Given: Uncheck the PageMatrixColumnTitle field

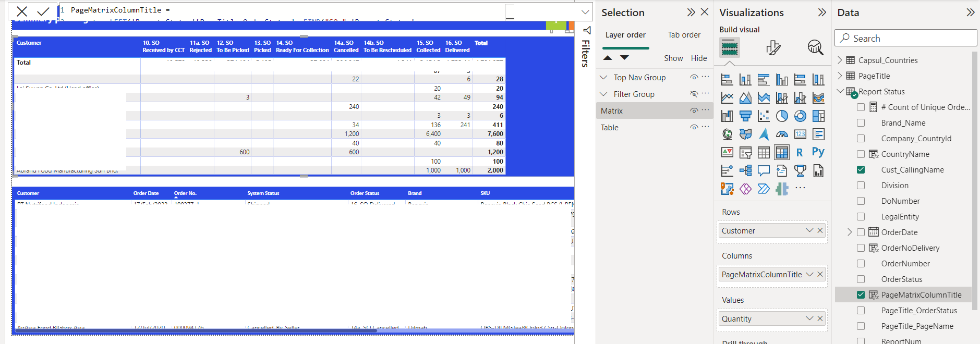Looking at the screenshot, I should (x=861, y=295).
